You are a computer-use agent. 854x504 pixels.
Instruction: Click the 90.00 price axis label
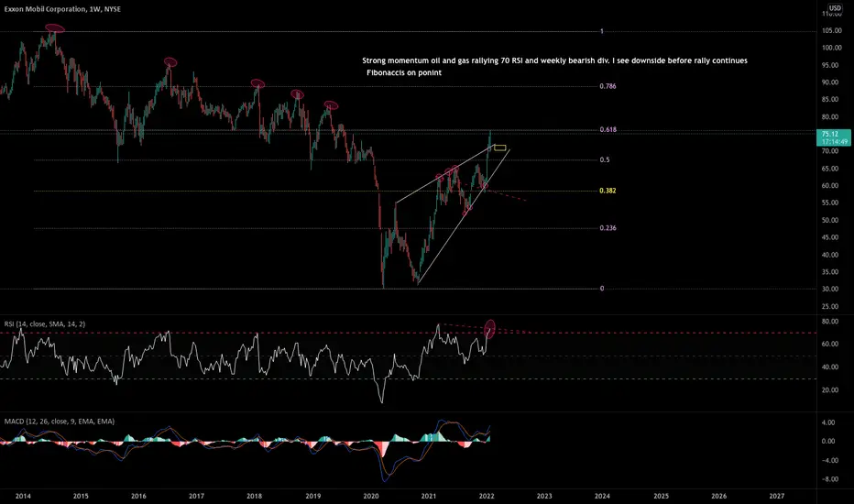[832, 82]
